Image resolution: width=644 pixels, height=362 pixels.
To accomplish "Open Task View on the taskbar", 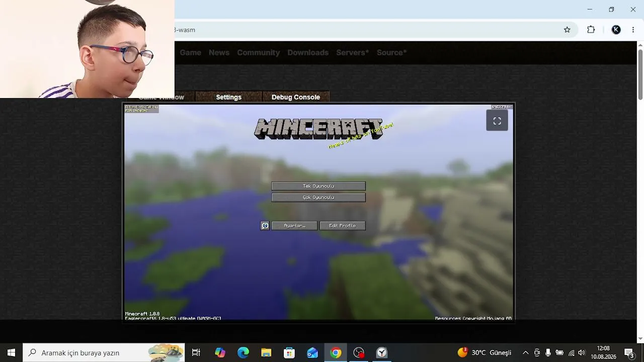I will [196, 352].
